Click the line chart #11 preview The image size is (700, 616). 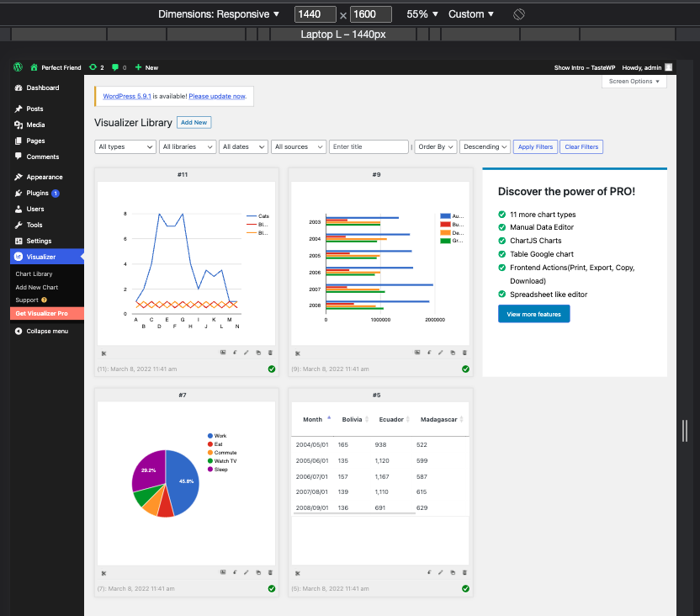(x=186, y=263)
